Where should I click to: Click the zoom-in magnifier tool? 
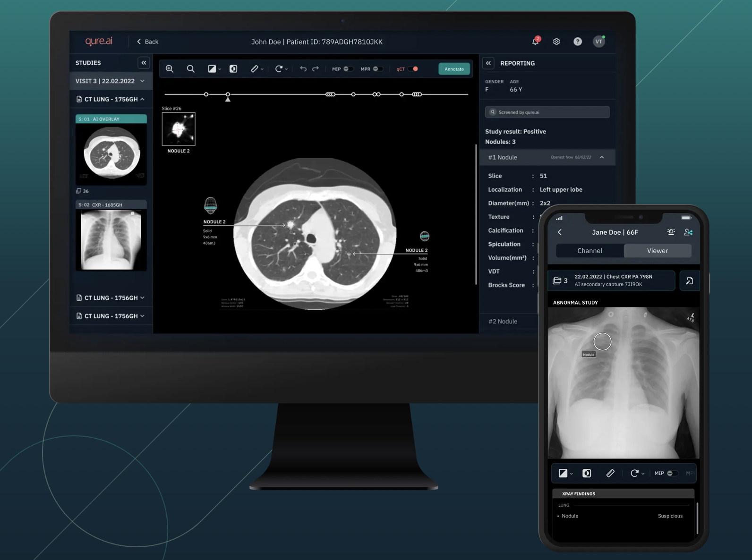tap(170, 69)
